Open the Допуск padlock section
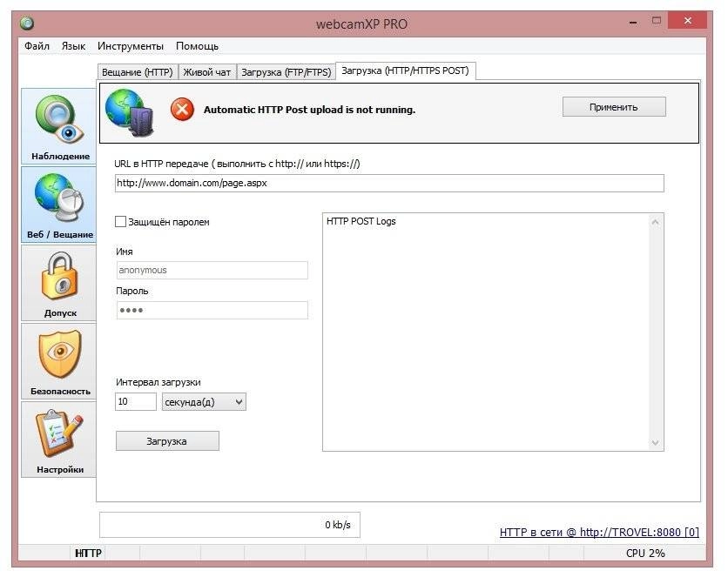This screenshot has height=584, width=728. 59,284
